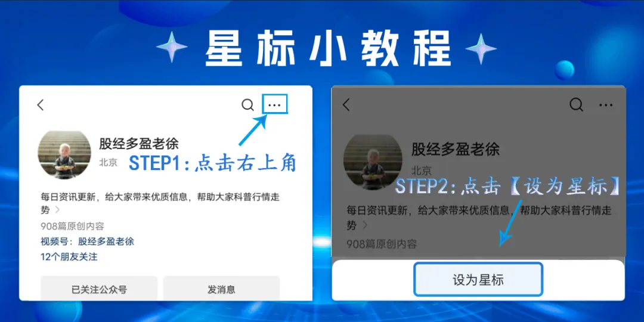Tap 908篇原创内容 in the dimmed panel

382,244
